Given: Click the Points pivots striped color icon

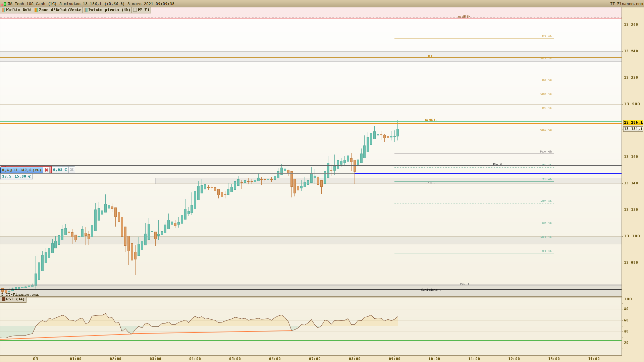Looking at the screenshot, I should point(86,10).
